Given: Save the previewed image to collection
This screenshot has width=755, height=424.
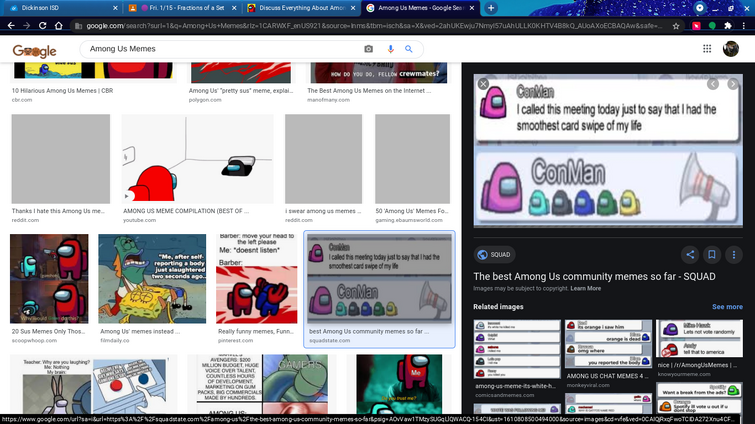Looking at the screenshot, I should click(x=712, y=255).
